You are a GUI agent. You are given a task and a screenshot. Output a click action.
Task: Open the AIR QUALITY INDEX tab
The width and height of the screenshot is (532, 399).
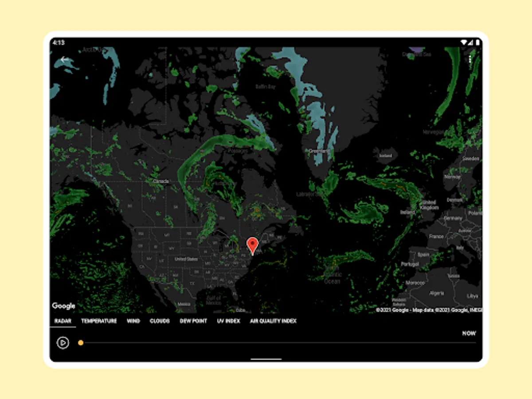(x=273, y=321)
